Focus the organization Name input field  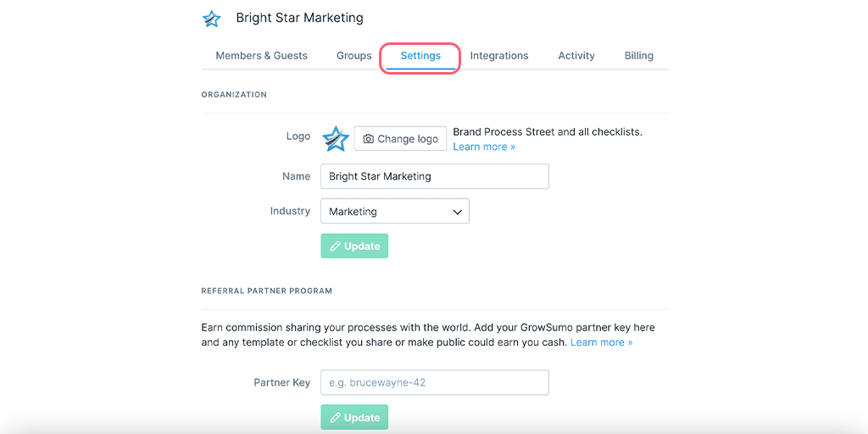coord(435,176)
